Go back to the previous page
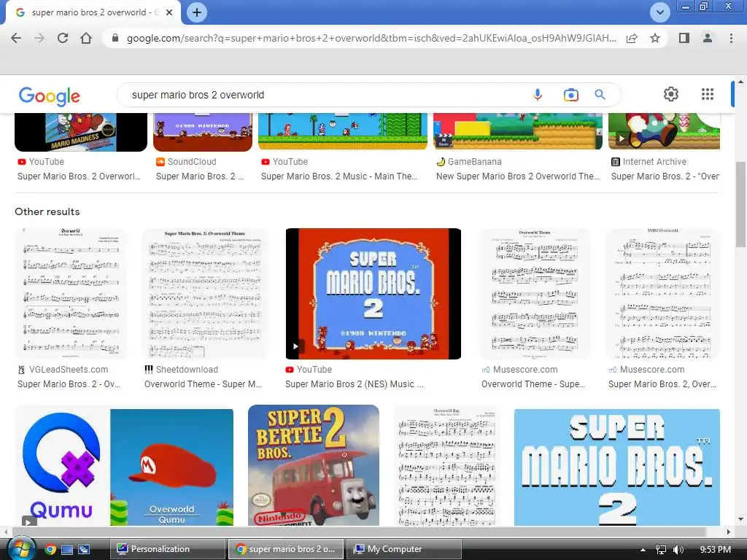The image size is (747, 560). (16, 38)
